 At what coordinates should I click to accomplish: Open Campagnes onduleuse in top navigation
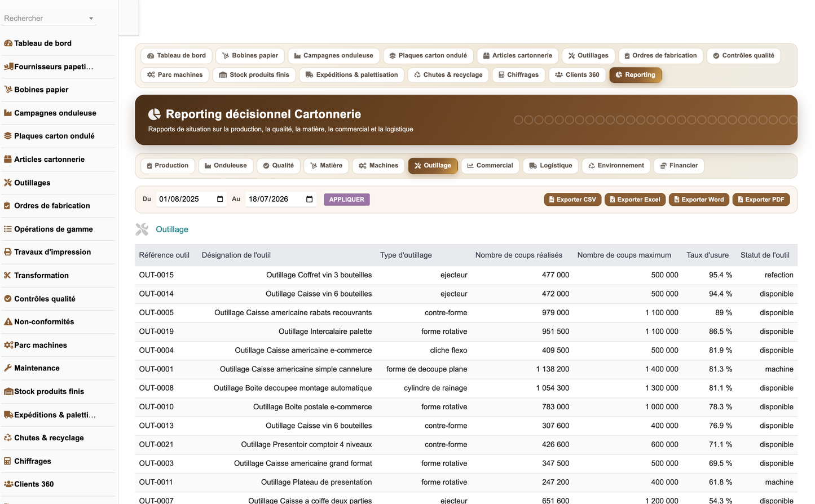pos(334,56)
